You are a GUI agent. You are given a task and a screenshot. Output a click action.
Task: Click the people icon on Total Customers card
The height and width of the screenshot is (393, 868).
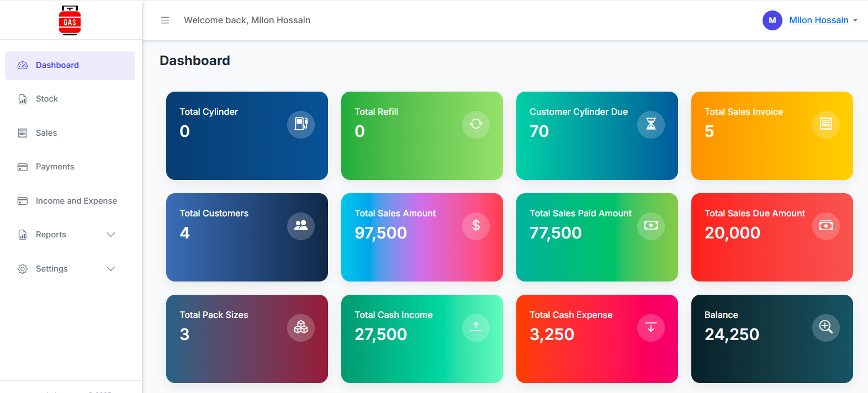coord(301,226)
